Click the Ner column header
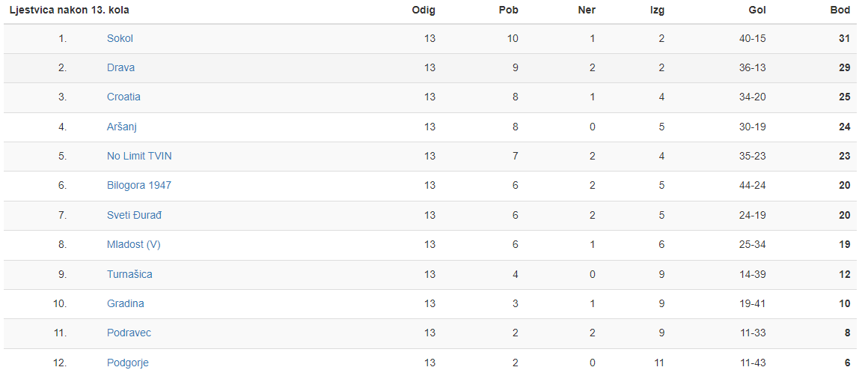This screenshot has height=388, width=868. pyautogui.click(x=587, y=10)
